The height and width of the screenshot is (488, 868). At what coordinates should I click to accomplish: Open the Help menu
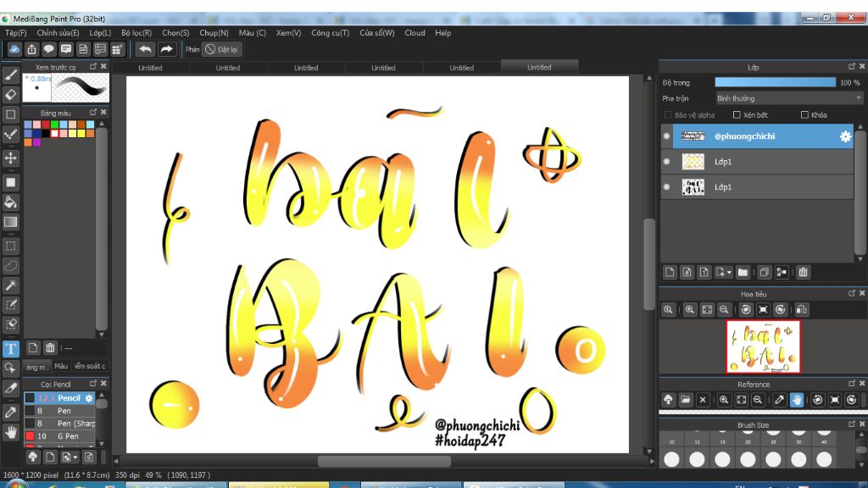tap(442, 33)
